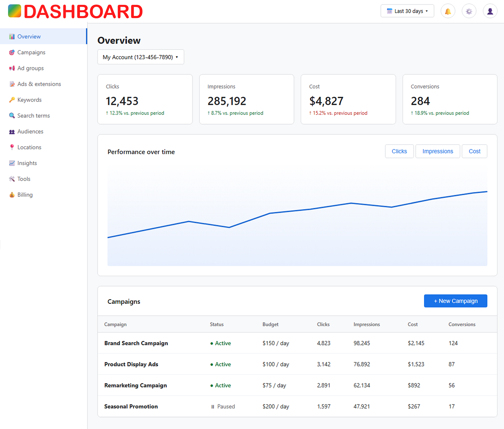
Task: Show Clicks on the performance chart
Action: [399, 151]
